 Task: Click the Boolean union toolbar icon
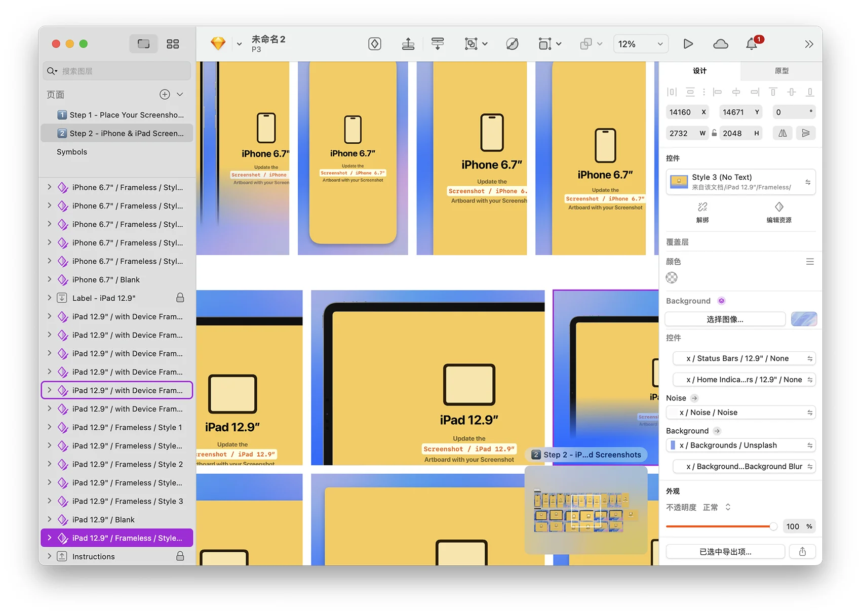point(586,44)
